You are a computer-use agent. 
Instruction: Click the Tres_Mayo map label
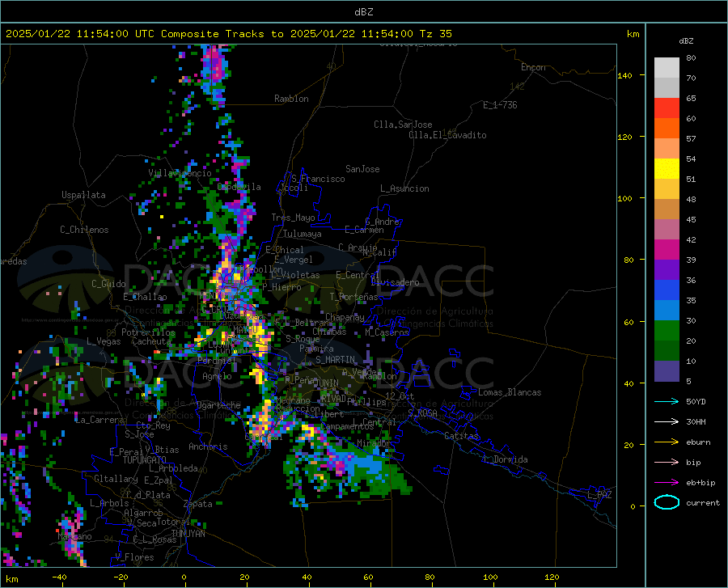tap(293, 218)
